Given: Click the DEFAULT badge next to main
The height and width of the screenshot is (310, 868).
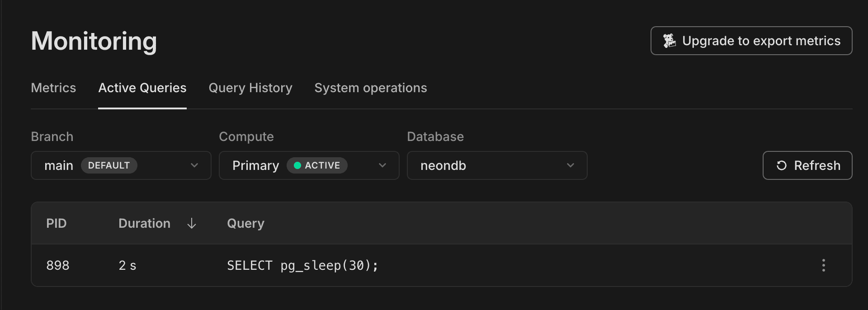Looking at the screenshot, I should [109, 165].
